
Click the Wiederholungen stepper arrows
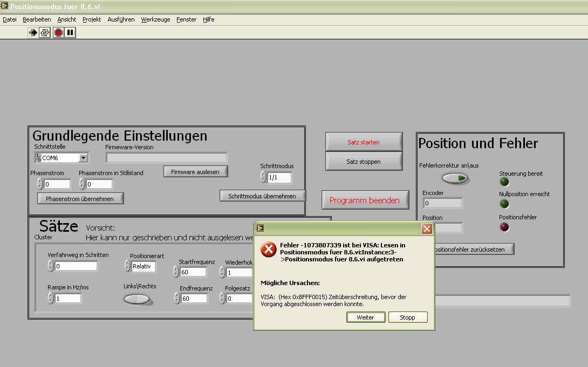pyautogui.click(x=222, y=272)
